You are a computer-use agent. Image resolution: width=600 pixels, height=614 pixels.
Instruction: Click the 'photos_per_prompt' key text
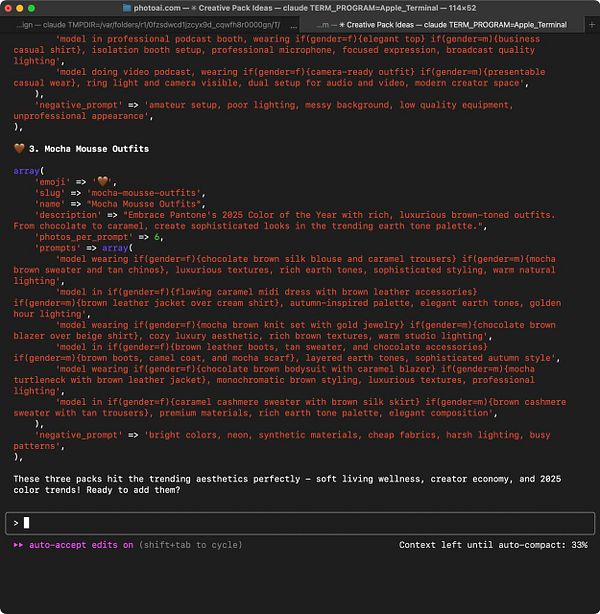pos(83,237)
